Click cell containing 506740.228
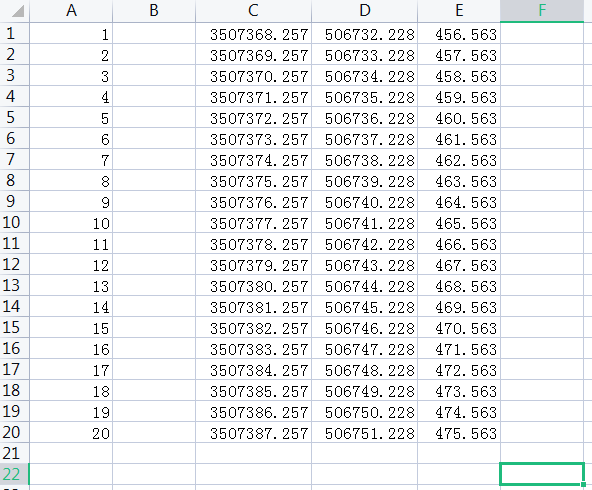 (364, 201)
